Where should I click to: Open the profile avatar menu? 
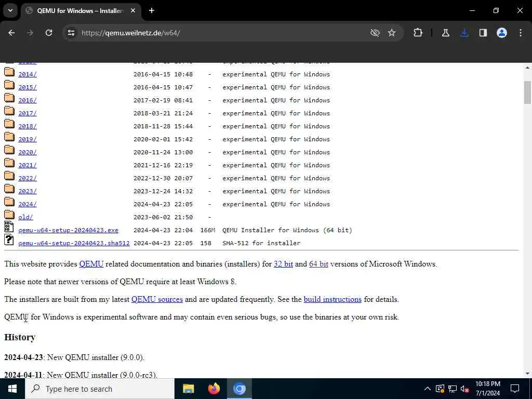pyautogui.click(x=502, y=33)
